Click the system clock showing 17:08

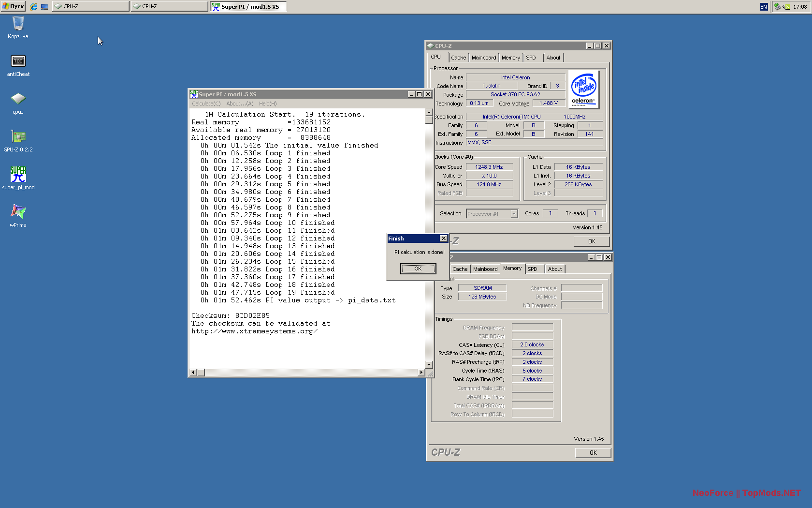coord(800,7)
